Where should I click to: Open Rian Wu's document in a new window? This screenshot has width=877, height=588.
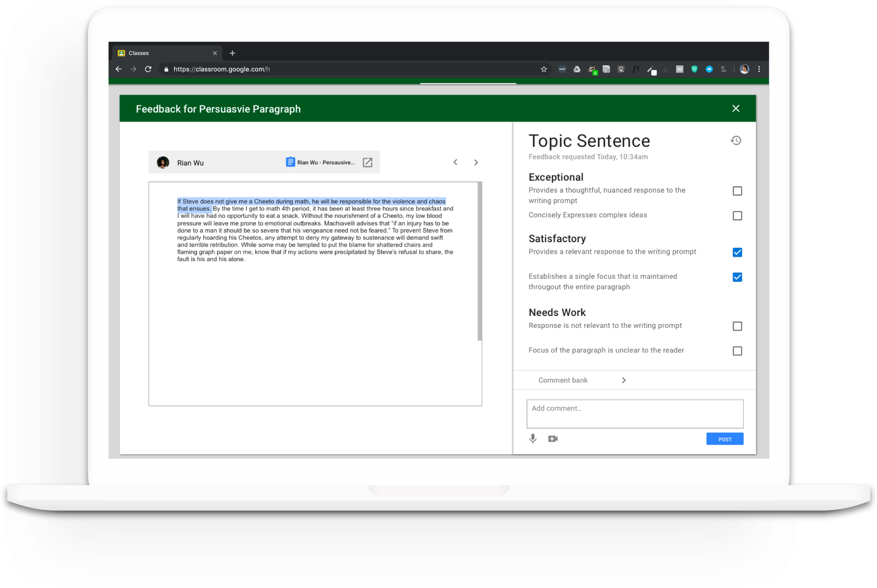(367, 162)
